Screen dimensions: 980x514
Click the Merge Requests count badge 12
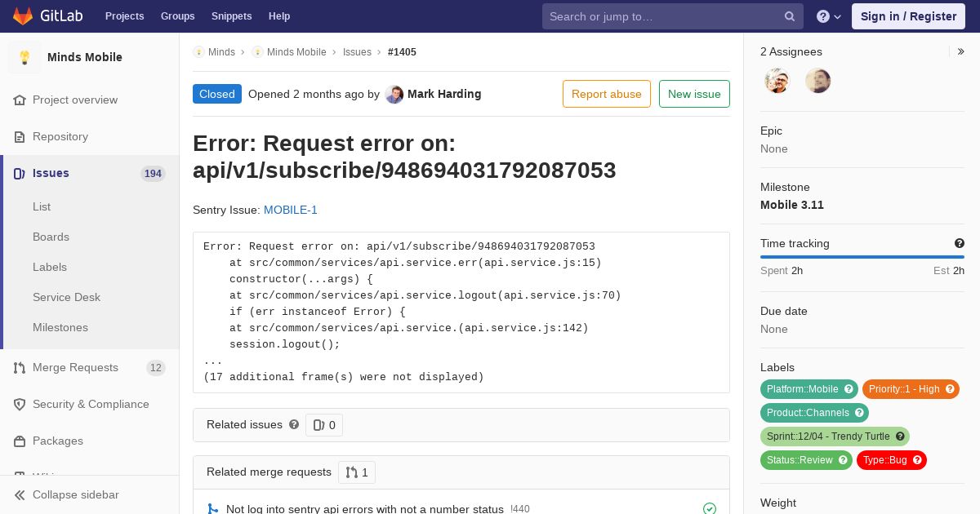coord(156,367)
